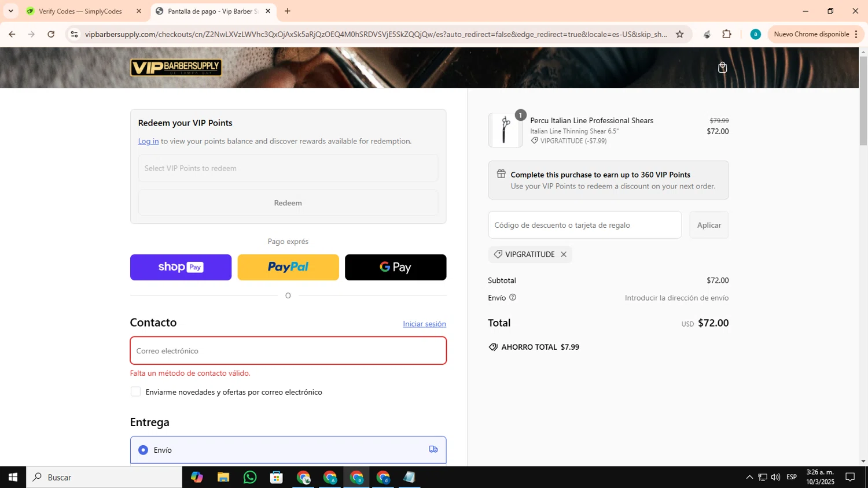868x488 pixels.
Task: Enable email news and offers checkbox
Action: [x=135, y=392]
